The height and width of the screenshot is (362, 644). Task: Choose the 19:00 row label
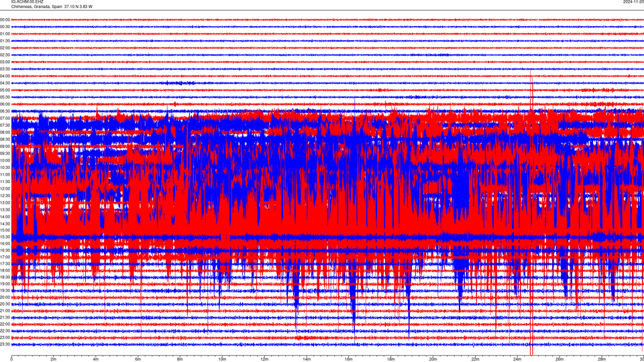[5, 284]
